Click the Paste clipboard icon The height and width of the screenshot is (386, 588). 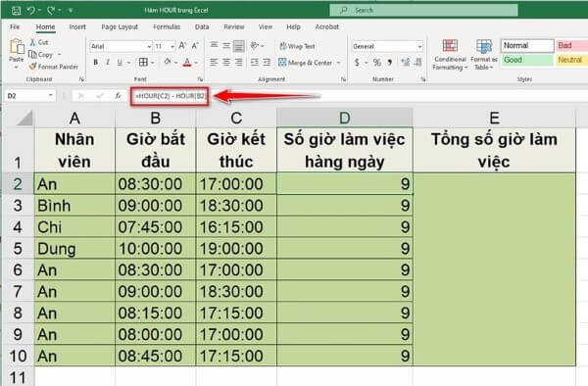pos(17,47)
